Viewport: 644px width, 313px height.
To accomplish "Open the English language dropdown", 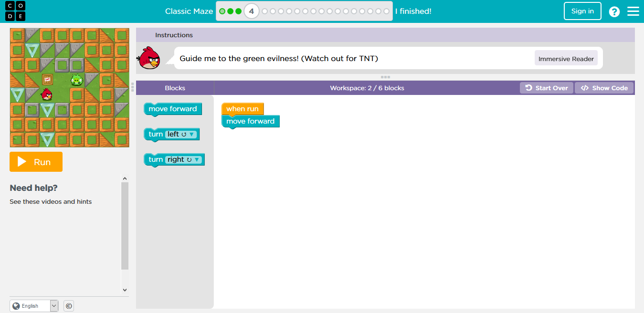I will pyautogui.click(x=34, y=306).
